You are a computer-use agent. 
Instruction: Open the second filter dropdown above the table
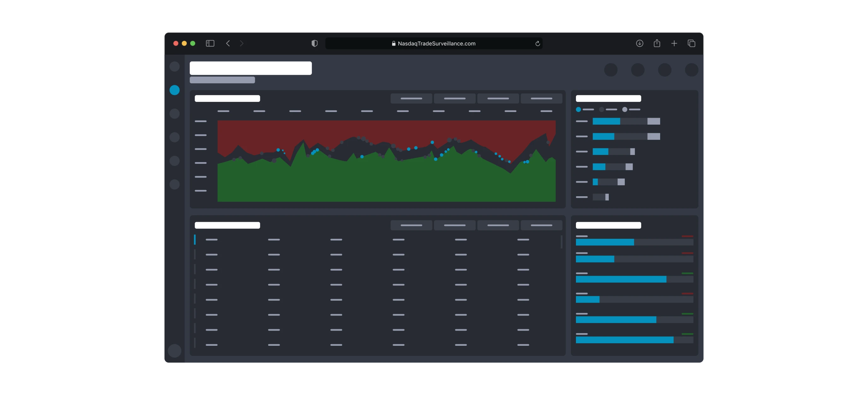point(454,225)
